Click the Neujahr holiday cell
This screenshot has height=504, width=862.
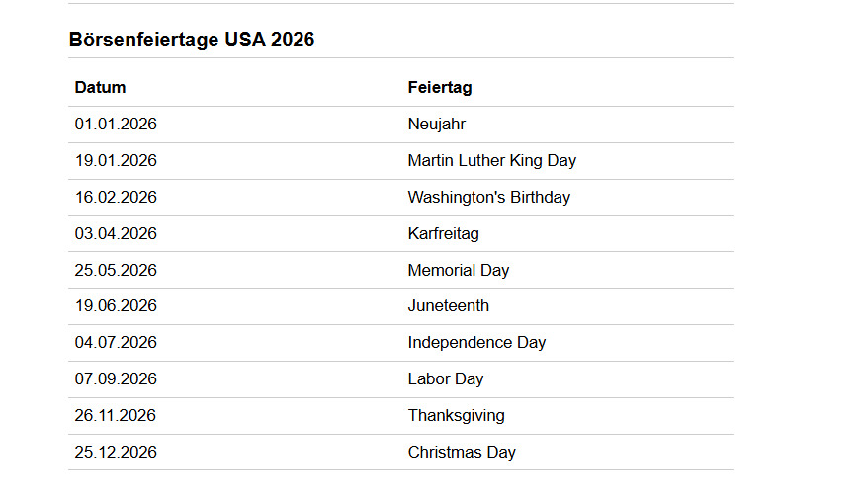coord(437,125)
